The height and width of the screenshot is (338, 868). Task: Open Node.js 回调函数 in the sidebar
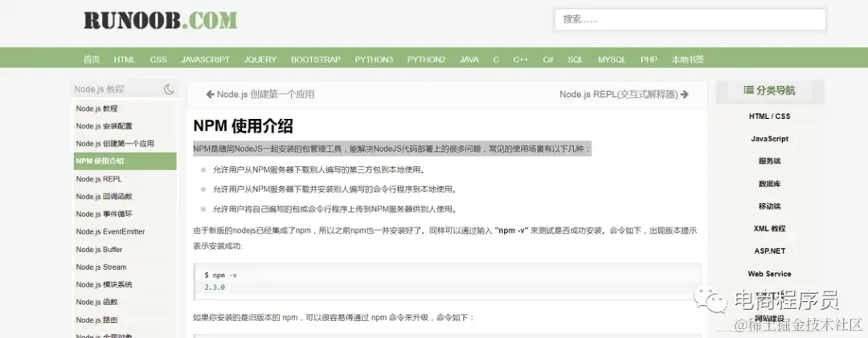tap(104, 197)
